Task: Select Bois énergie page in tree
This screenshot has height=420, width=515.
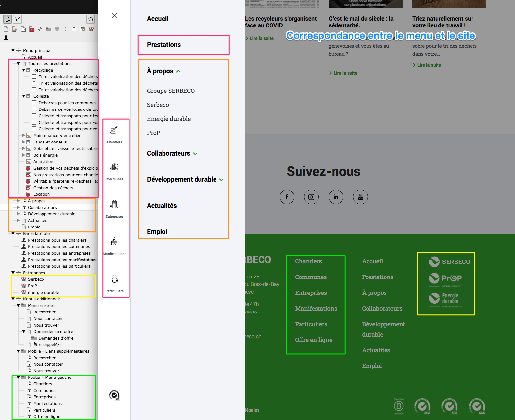Action: 45,155
